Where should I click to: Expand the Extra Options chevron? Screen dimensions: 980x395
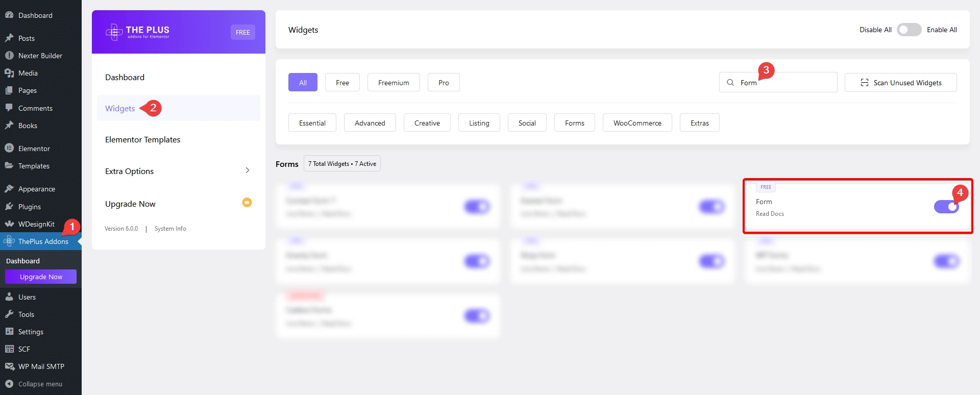[x=248, y=170]
